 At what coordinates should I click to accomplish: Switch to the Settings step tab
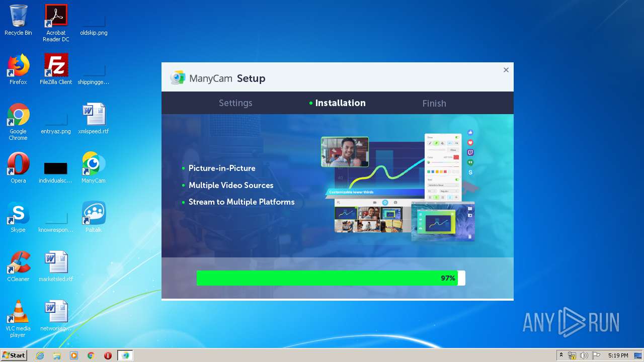point(235,103)
